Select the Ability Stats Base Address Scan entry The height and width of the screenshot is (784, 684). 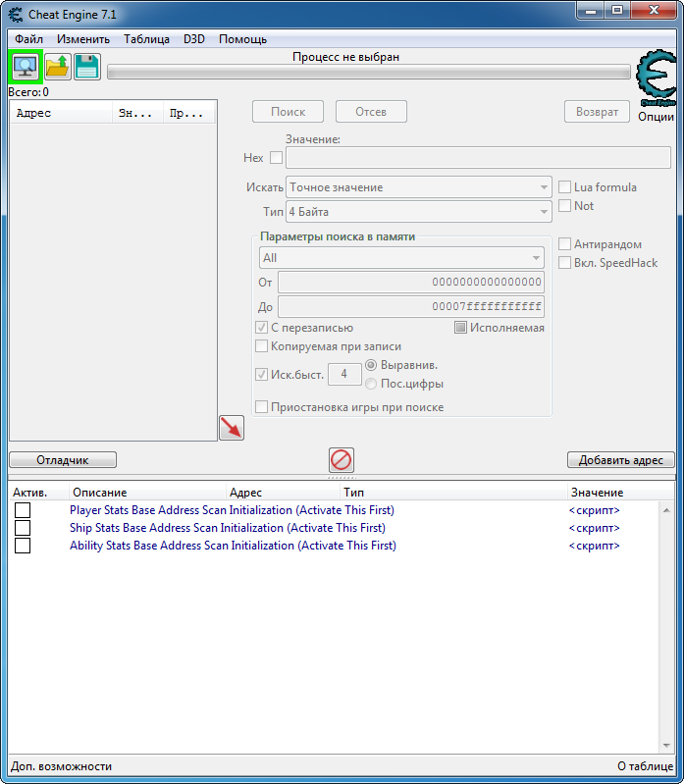click(233, 546)
